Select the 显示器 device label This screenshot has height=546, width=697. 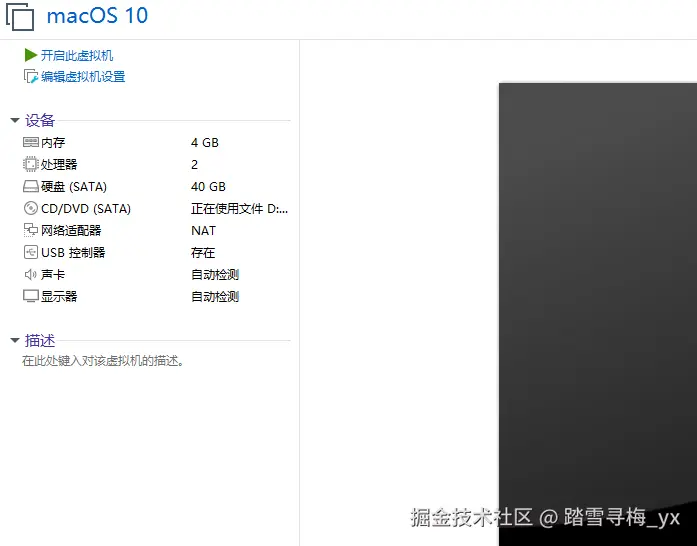click(59, 297)
